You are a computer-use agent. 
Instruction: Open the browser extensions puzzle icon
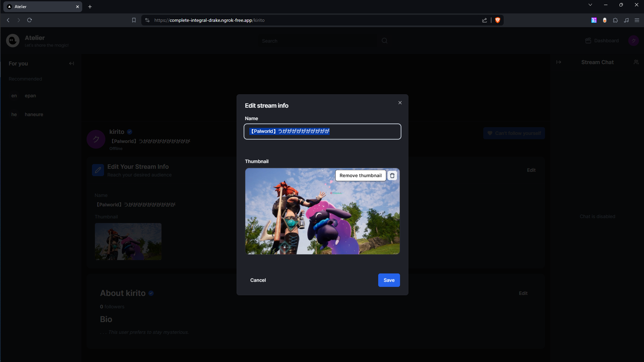coord(615,20)
